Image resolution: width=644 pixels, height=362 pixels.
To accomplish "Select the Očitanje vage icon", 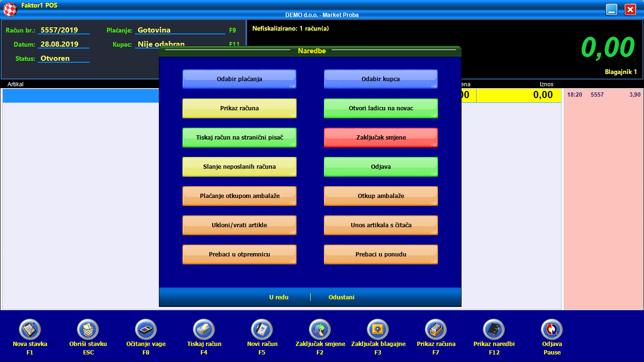I will [146, 329].
